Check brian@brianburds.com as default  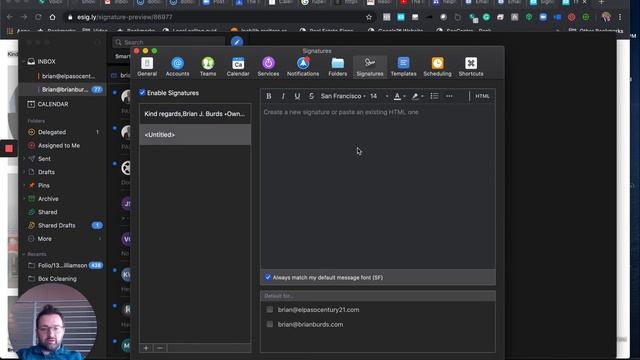coord(270,324)
